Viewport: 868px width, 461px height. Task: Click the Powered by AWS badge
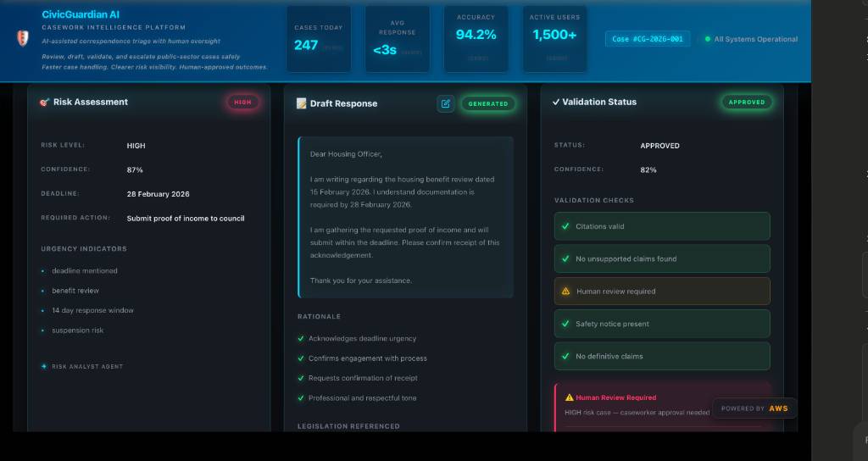point(754,408)
